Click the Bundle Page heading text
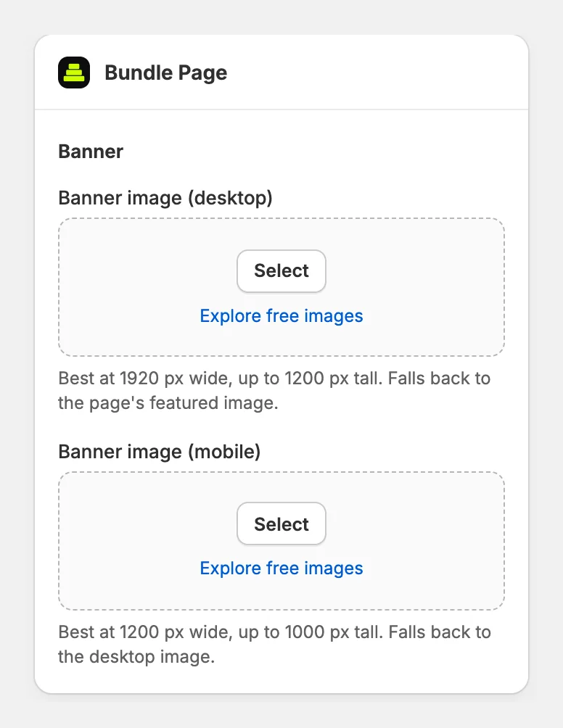Image resolution: width=563 pixels, height=728 pixels. point(166,73)
